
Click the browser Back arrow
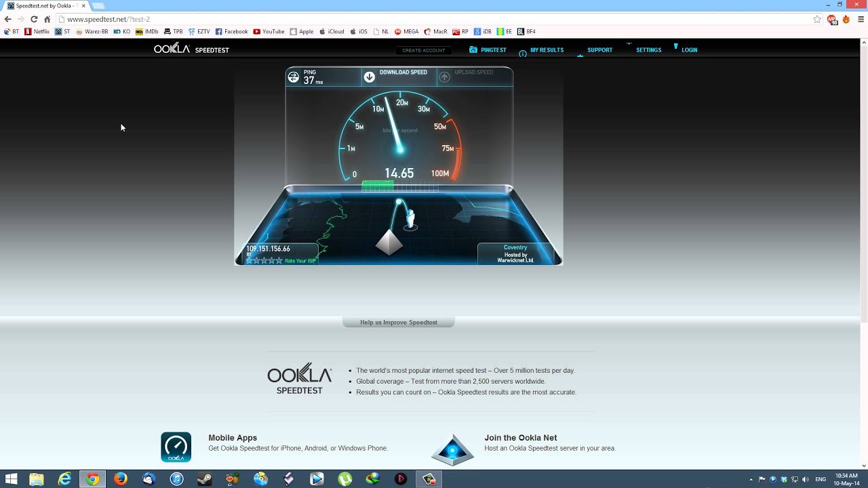tap(8, 19)
